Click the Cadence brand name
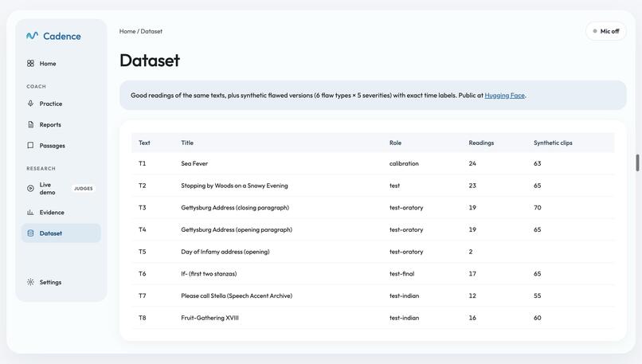The width and height of the screenshot is (642, 364). click(x=62, y=36)
